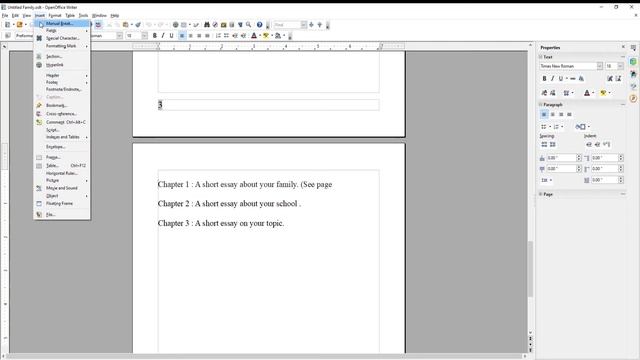Viewport: 640px width, 360px height.
Task: Select Comment menu entry
Action: 62,122
